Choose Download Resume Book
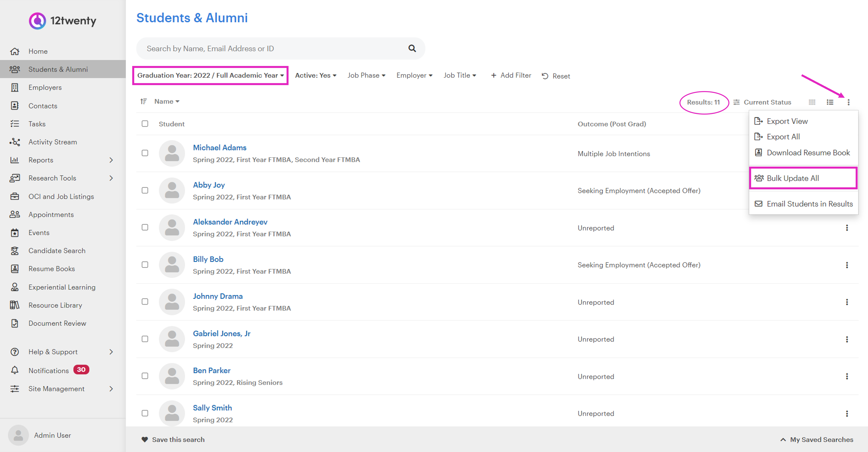The height and width of the screenshot is (452, 868). point(803,152)
